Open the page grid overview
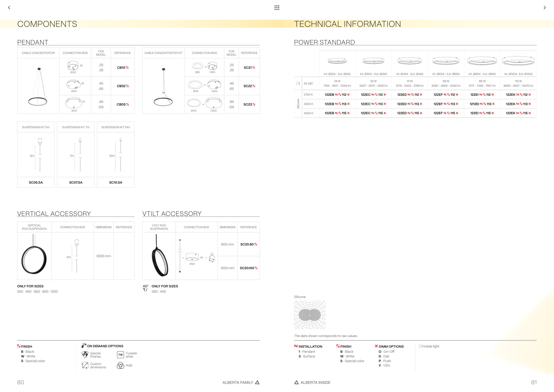The width and height of the screenshot is (554, 392). coord(277,8)
